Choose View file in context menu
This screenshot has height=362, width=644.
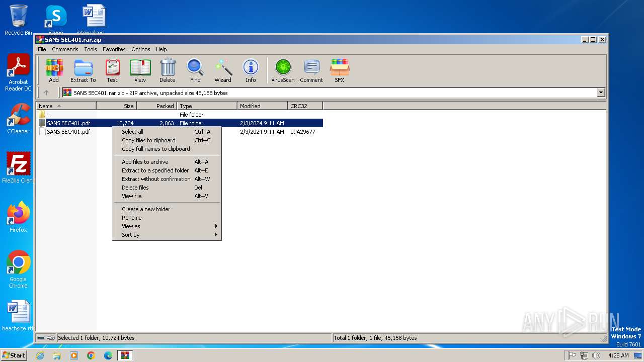pos(167,196)
